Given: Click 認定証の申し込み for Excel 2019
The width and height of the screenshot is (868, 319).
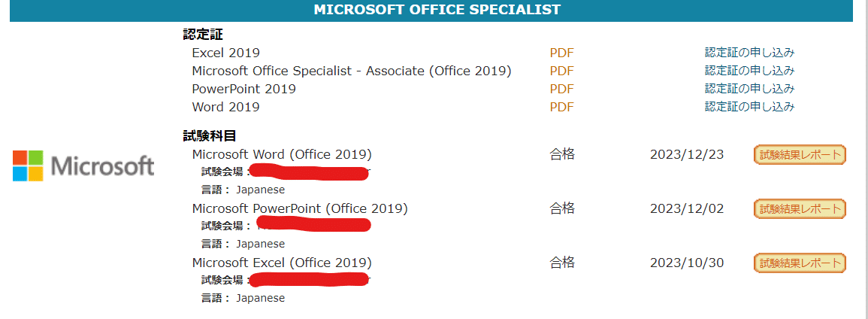Looking at the screenshot, I should pyautogui.click(x=749, y=53).
